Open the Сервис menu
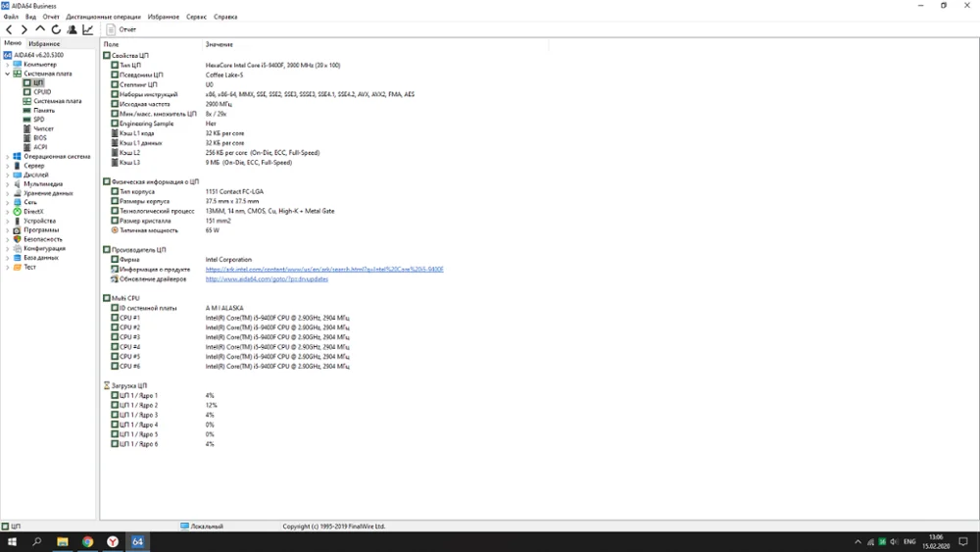This screenshot has width=980, height=552. coord(196,17)
